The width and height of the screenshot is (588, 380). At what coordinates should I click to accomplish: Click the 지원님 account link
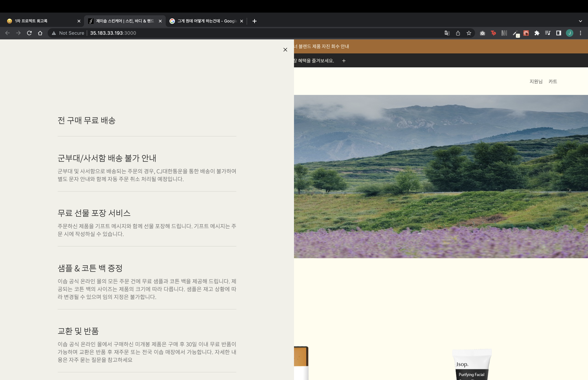tap(536, 81)
